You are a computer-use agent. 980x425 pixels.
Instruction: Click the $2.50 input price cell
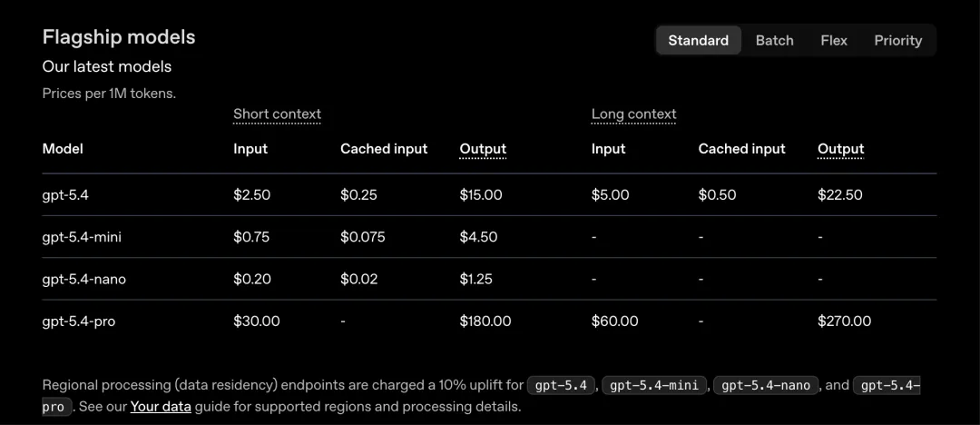click(x=251, y=194)
